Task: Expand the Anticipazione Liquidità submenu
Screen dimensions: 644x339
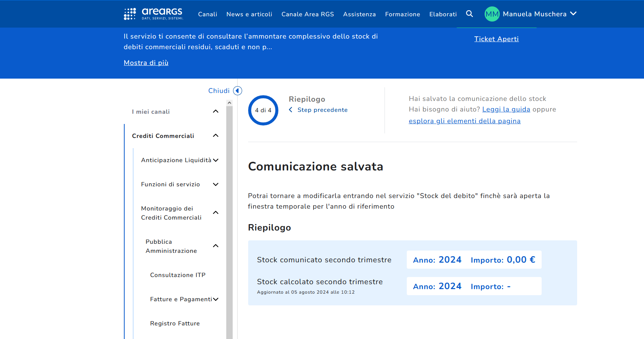Action: [x=216, y=160]
